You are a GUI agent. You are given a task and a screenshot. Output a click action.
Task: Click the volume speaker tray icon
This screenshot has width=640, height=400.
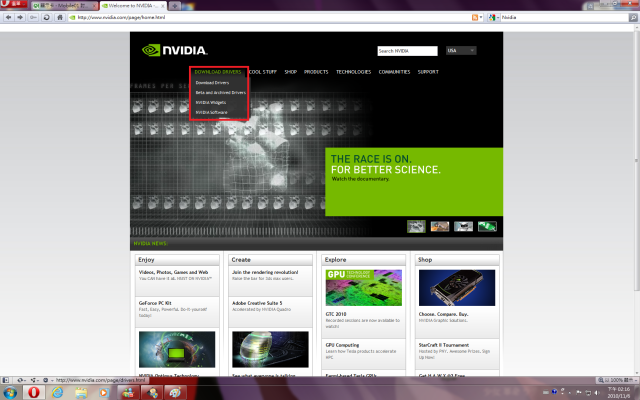597,392
